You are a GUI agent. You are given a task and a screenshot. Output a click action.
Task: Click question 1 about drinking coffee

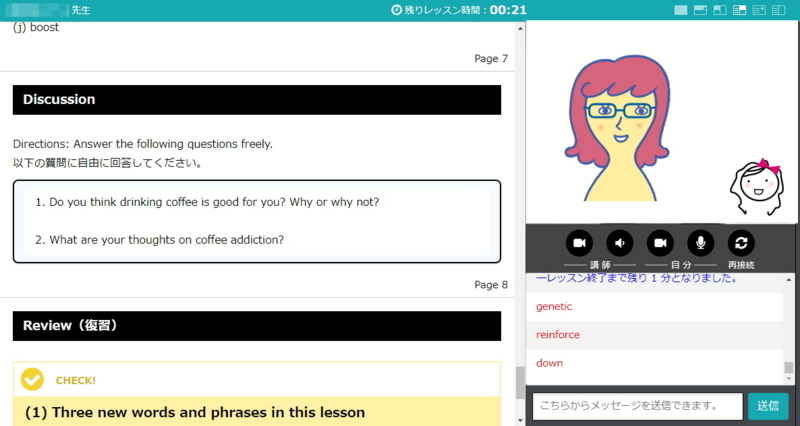[x=207, y=202]
